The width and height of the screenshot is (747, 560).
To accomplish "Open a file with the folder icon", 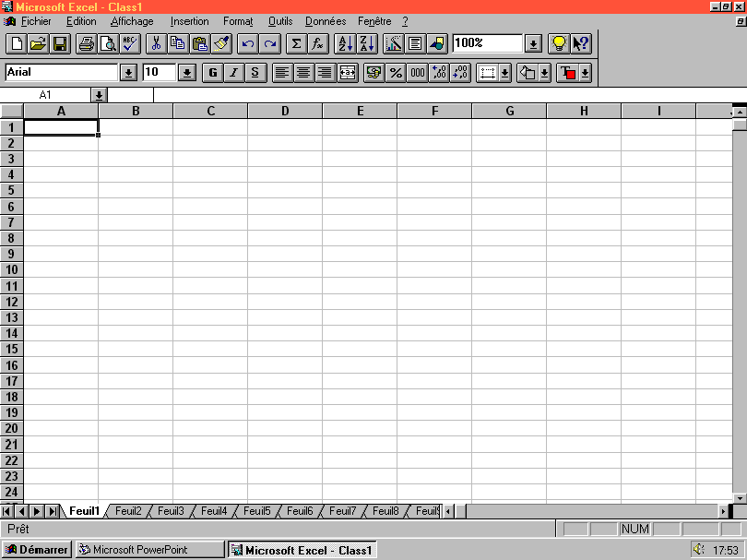I will (x=38, y=44).
